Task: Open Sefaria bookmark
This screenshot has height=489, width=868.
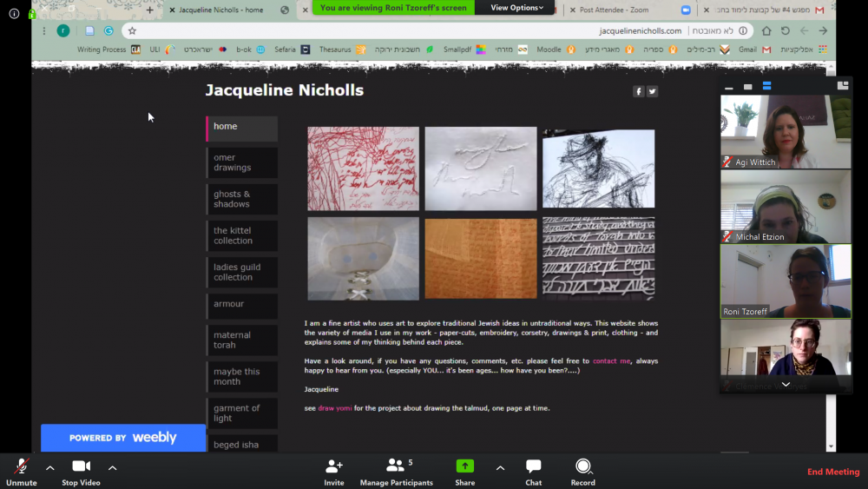Action: (292, 50)
